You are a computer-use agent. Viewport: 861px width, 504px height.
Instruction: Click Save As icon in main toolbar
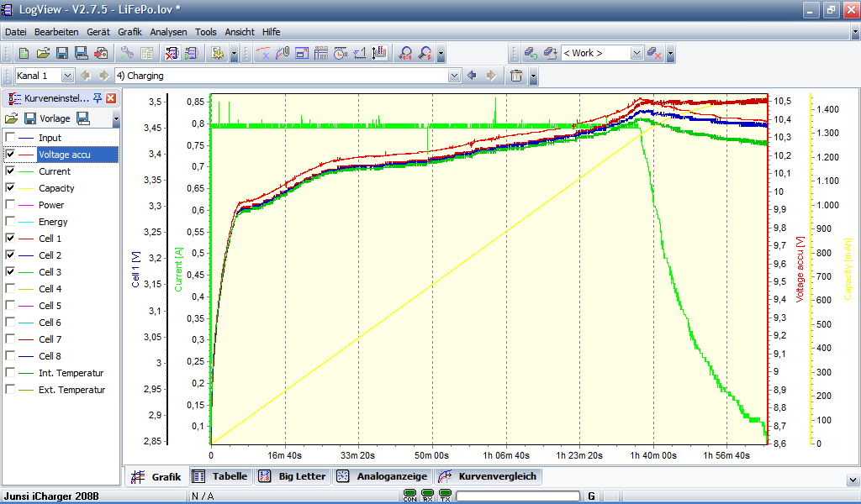pos(82,53)
